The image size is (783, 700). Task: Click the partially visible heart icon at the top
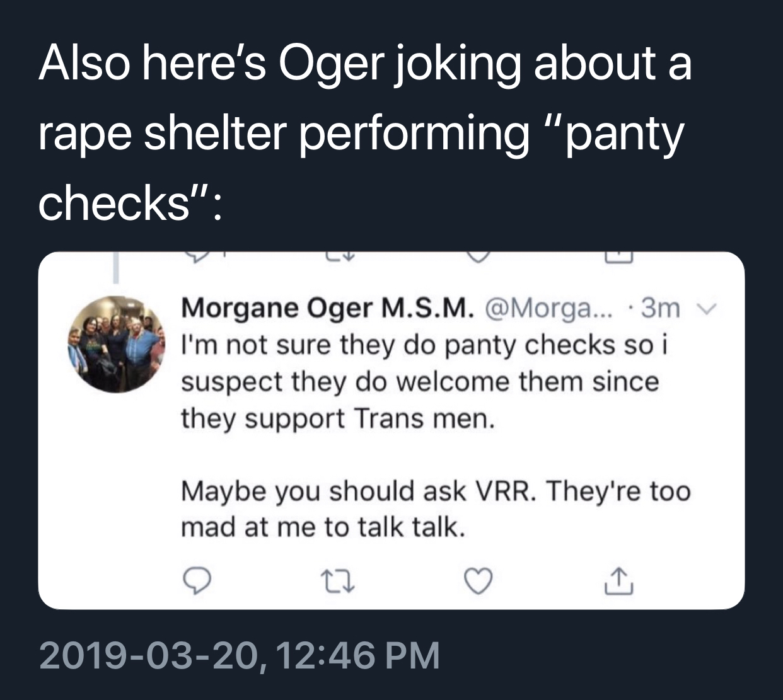(x=478, y=256)
